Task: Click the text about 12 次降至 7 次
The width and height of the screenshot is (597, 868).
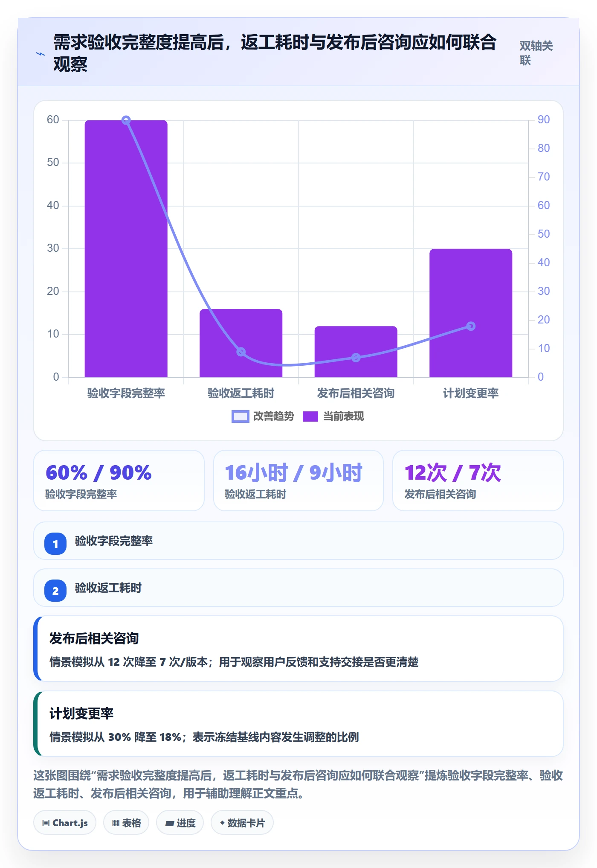Action: coord(234,662)
